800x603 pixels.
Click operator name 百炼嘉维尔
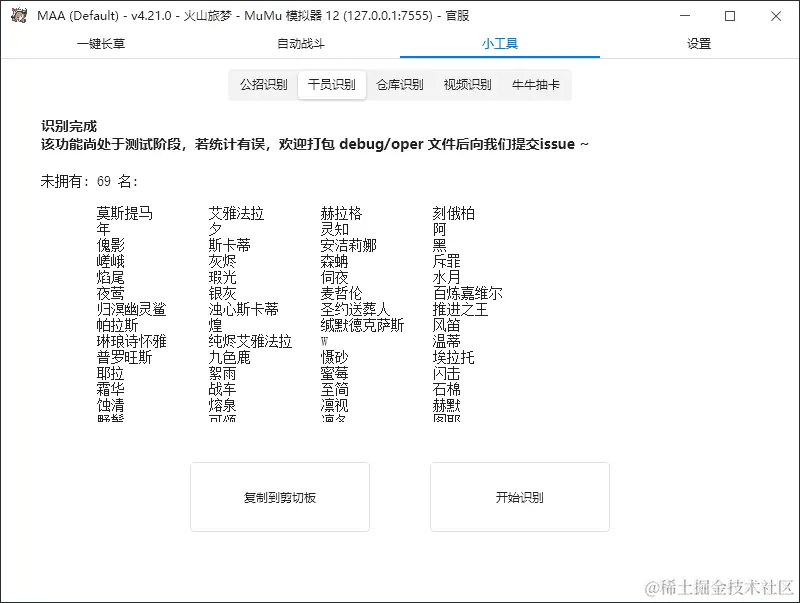click(x=468, y=293)
